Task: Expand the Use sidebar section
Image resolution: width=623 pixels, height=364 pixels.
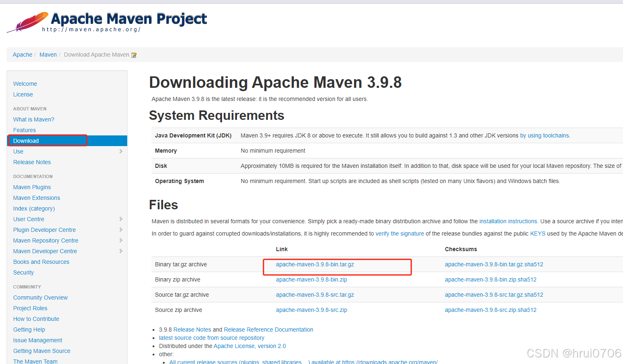Action: [120, 151]
